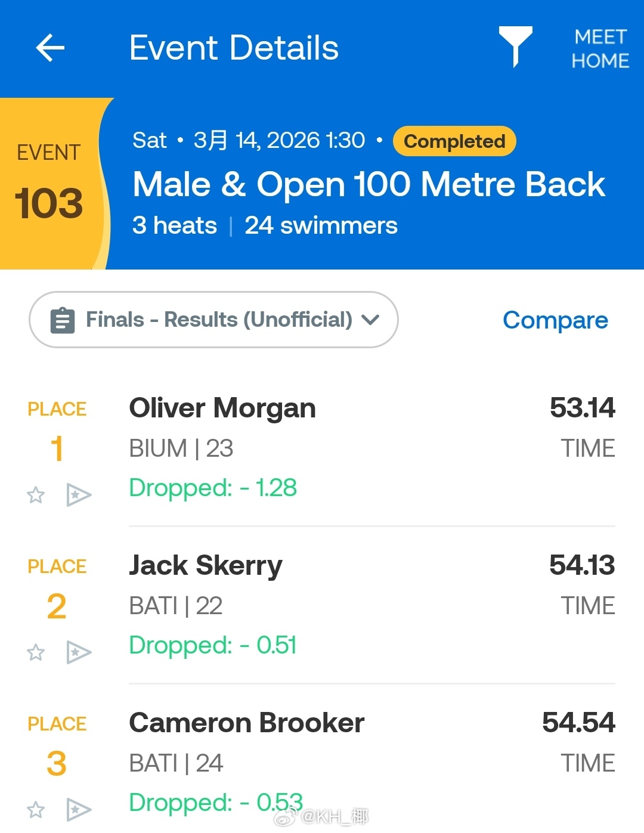Open Jack Skerry swimmer result
Image resolution: width=644 pixels, height=833 pixels.
tap(206, 566)
